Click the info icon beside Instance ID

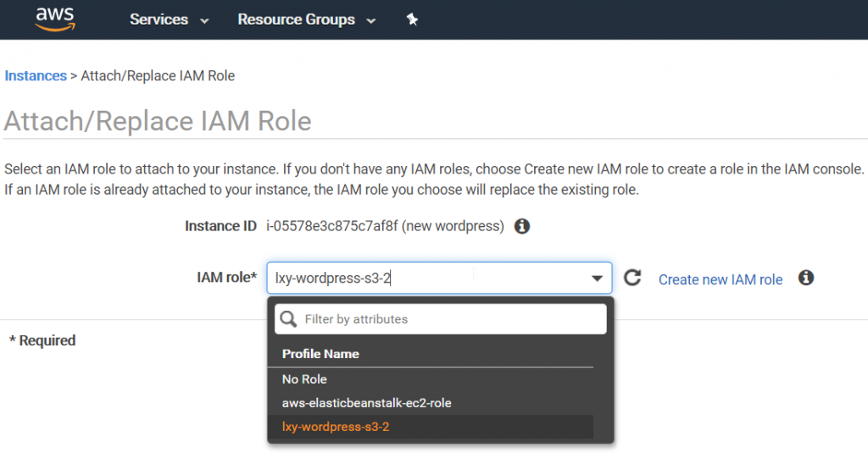tap(522, 226)
